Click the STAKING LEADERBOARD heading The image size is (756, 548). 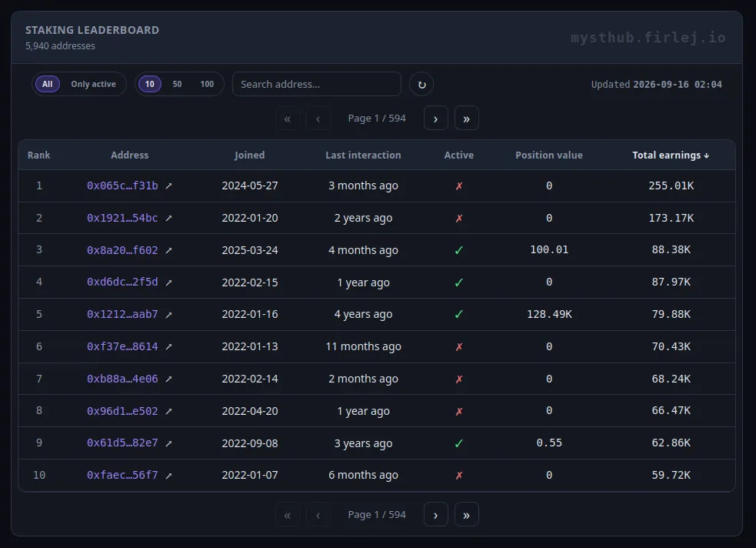click(x=92, y=30)
